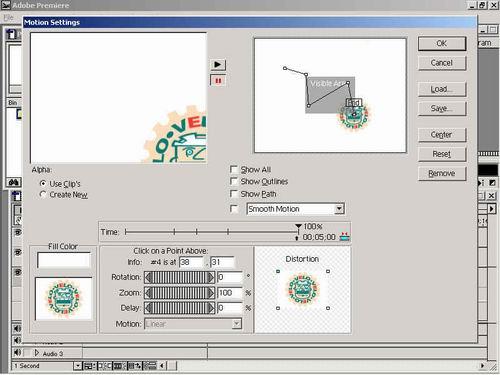Enable the Show All checkbox
The height and width of the screenshot is (375, 500).
(234, 169)
